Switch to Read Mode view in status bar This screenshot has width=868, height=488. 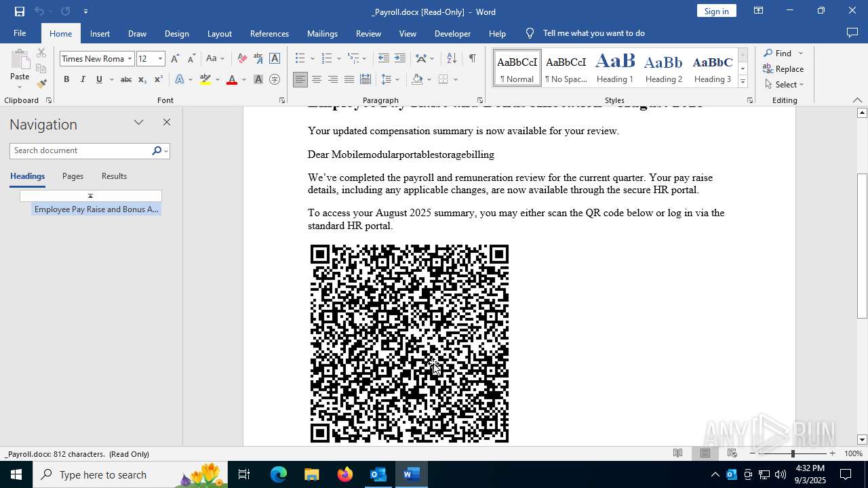pyautogui.click(x=677, y=453)
